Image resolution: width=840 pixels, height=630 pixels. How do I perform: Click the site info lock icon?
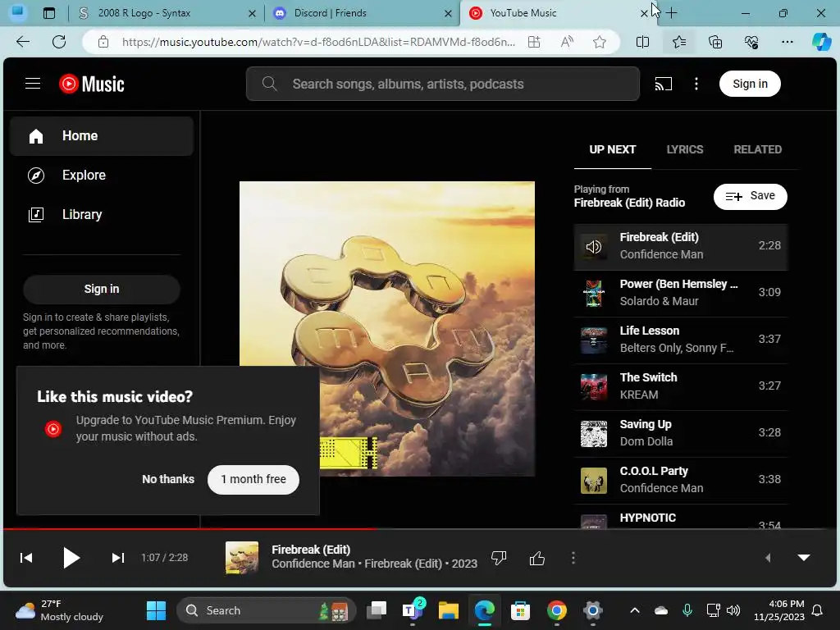click(x=103, y=42)
